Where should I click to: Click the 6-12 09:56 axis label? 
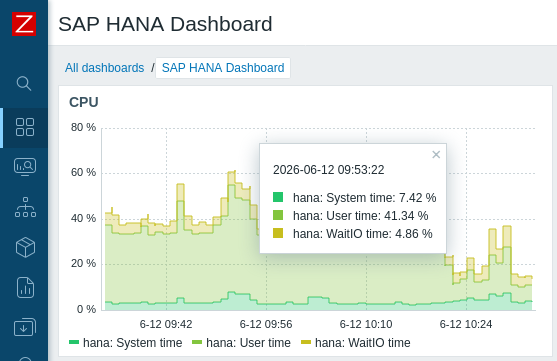pos(266,324)
